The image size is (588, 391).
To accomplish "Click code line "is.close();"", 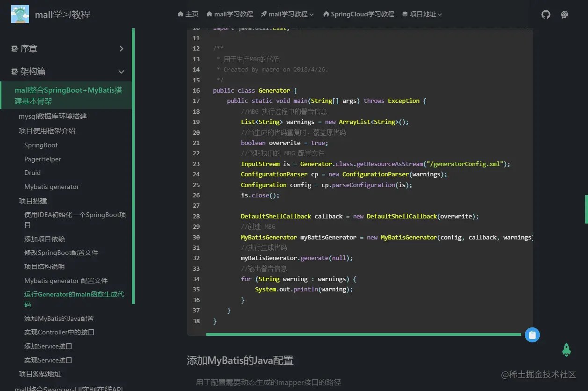I will [x=260, y=195].
